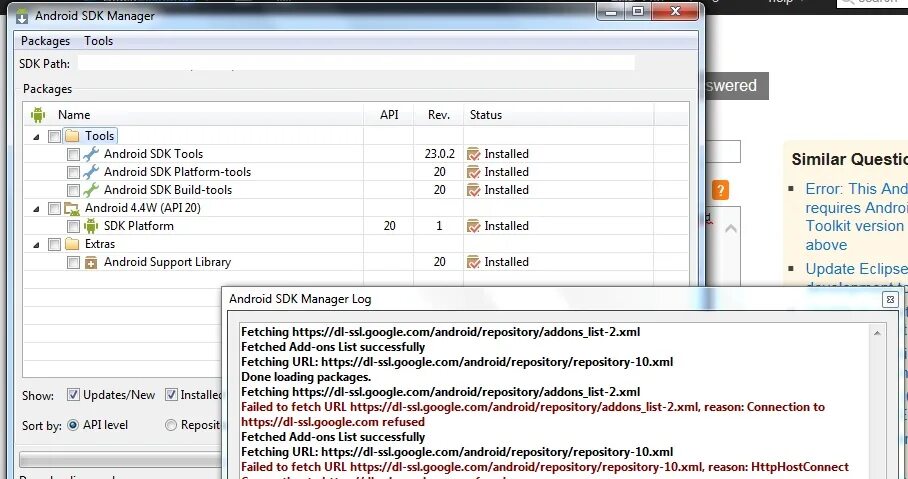The width and height of the screenshot is (908, 479).
Task: Click the Android 4.4W platform folder icon
Action: [x=72, y=209]
